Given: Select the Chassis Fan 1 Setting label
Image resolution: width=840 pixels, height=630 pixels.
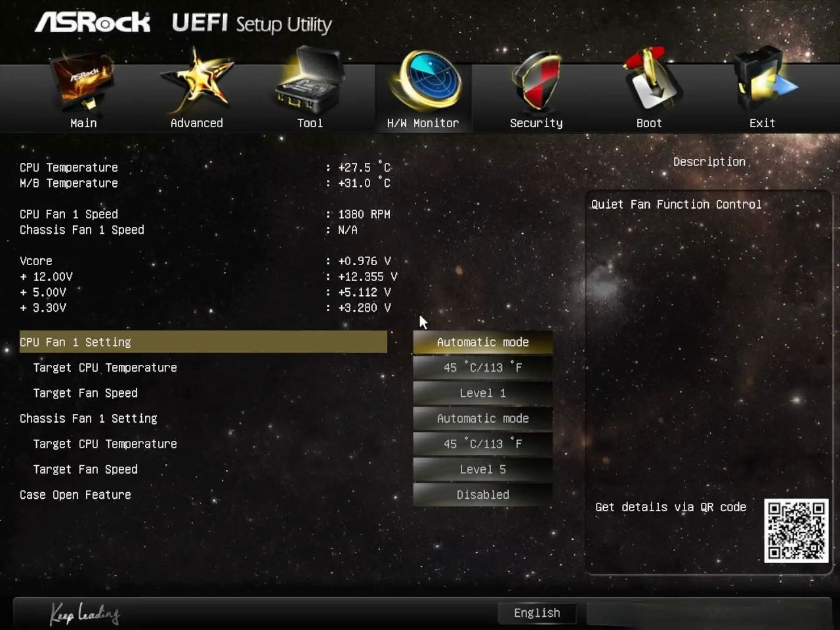Looking at the screenshot, I should pos(88,419).
